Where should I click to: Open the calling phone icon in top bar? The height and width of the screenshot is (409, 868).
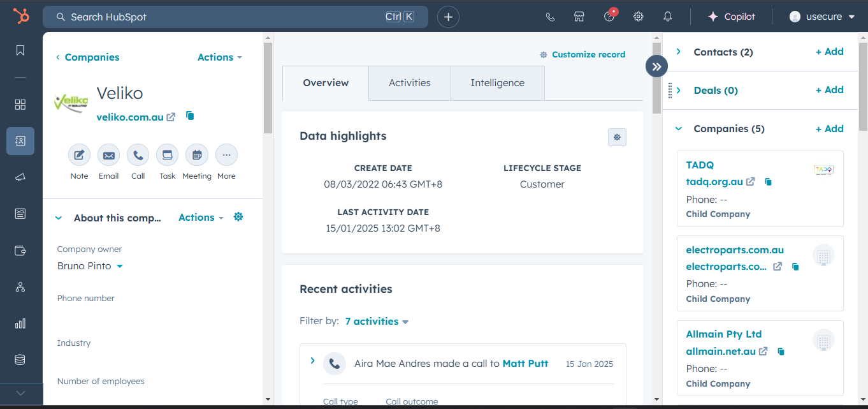(550, 17)
